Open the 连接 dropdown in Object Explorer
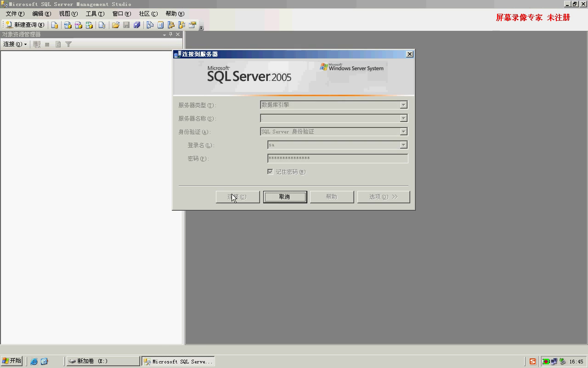The height and width of the screenshot is (368, 588). coord(15,44)
